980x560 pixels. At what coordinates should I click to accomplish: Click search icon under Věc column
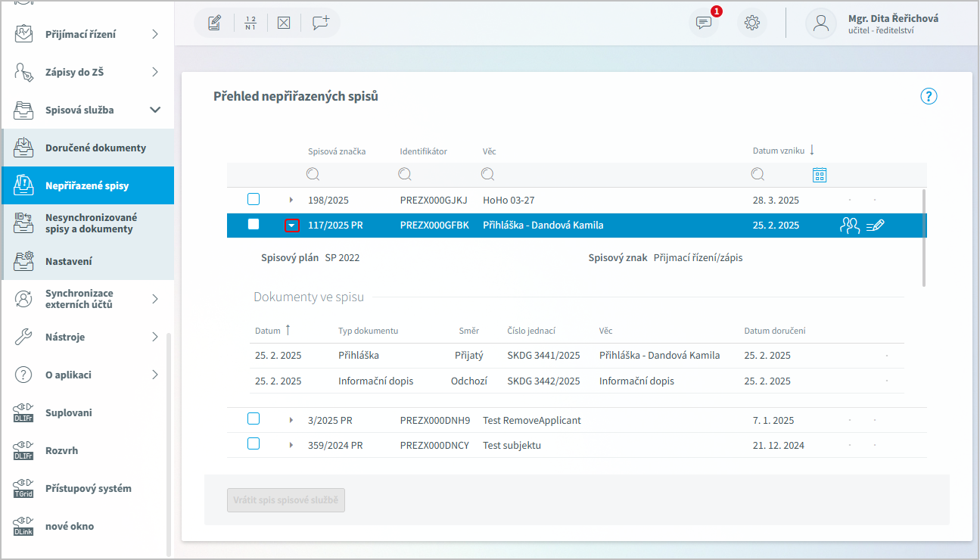click(488, 175)
